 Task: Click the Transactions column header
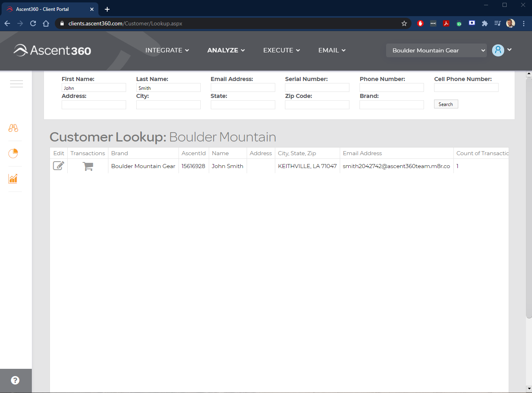[87, 153]
